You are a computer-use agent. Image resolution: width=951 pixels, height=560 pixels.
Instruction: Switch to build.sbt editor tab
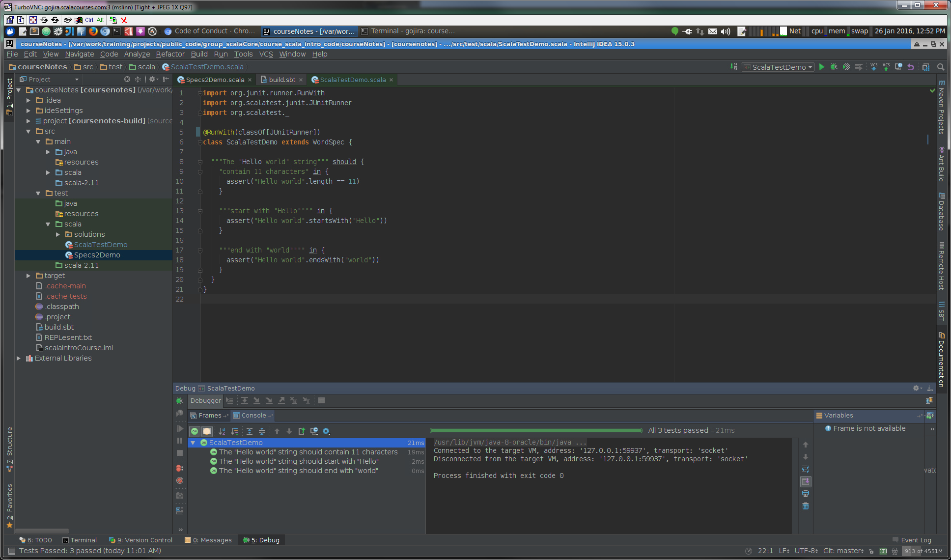[282, 80]
